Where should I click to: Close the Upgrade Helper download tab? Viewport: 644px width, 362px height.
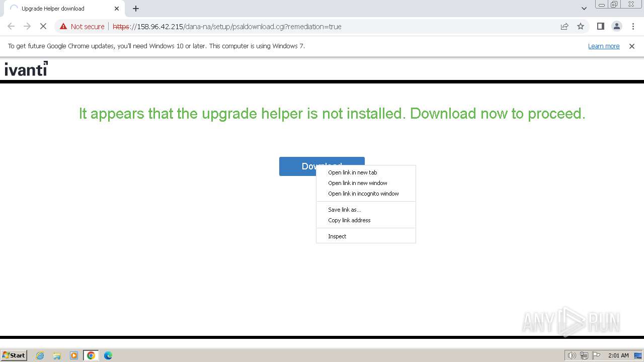(x=117, y=9)
